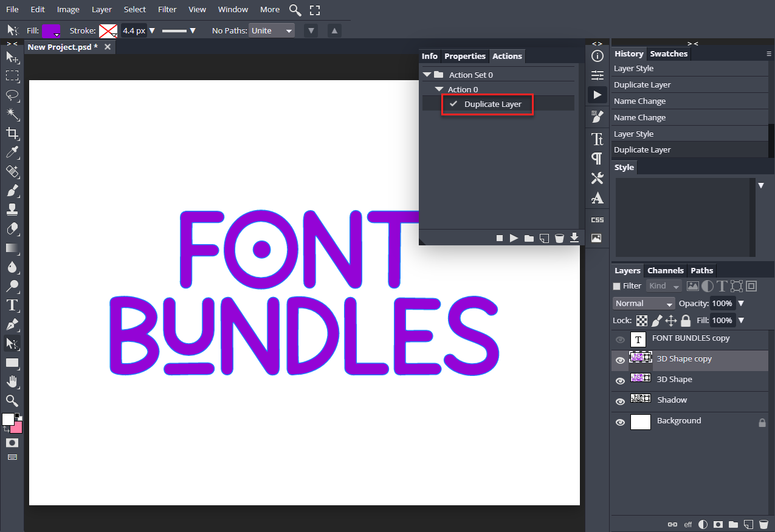The image size is (775, 532).
Task: Hide the Shadow layer
Action: point(620,401)
